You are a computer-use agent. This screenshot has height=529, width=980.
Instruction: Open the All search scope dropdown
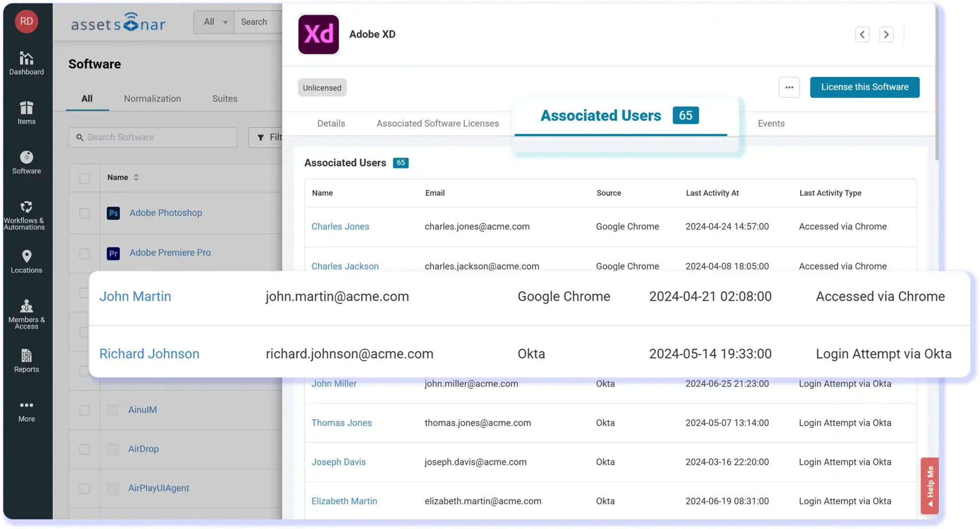point(214,22)
